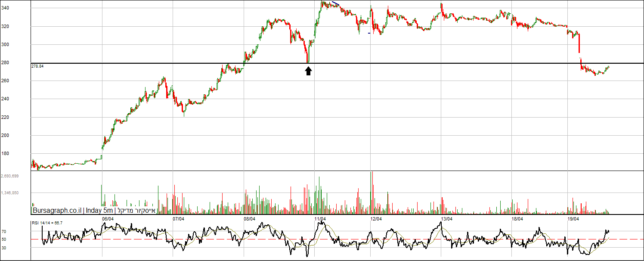Select the 12/04 date label

click(x=376, y=219)
